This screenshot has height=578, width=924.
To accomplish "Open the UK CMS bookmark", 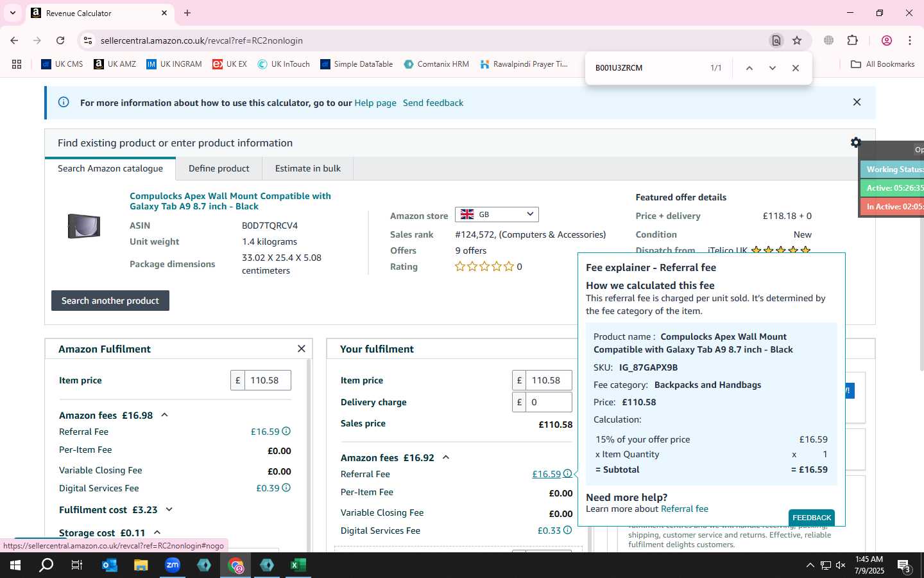I will (x=62, y=64).
